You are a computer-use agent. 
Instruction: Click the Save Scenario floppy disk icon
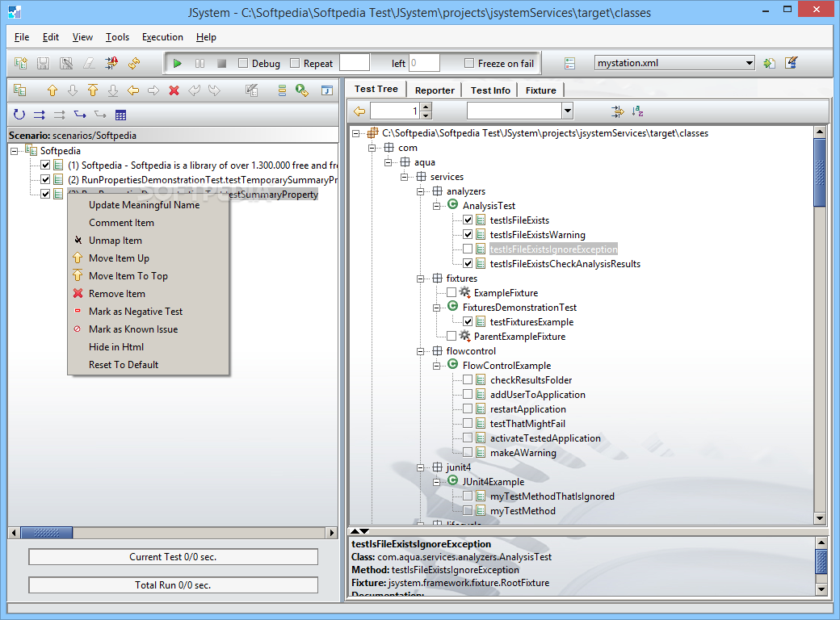[x=43, y=63]
